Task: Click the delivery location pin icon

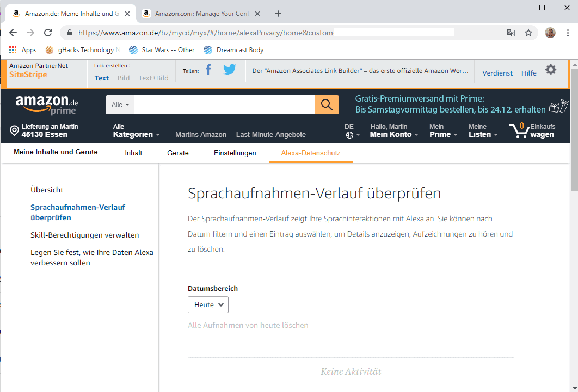Action: pos(14,130)
